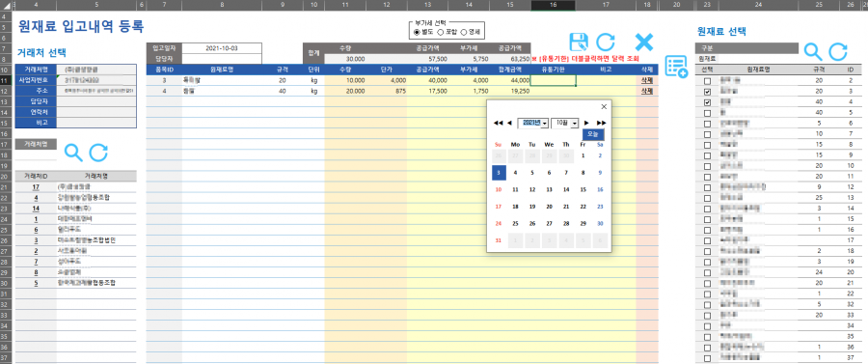Pick day 29 in the calendar

pos(583,224)
